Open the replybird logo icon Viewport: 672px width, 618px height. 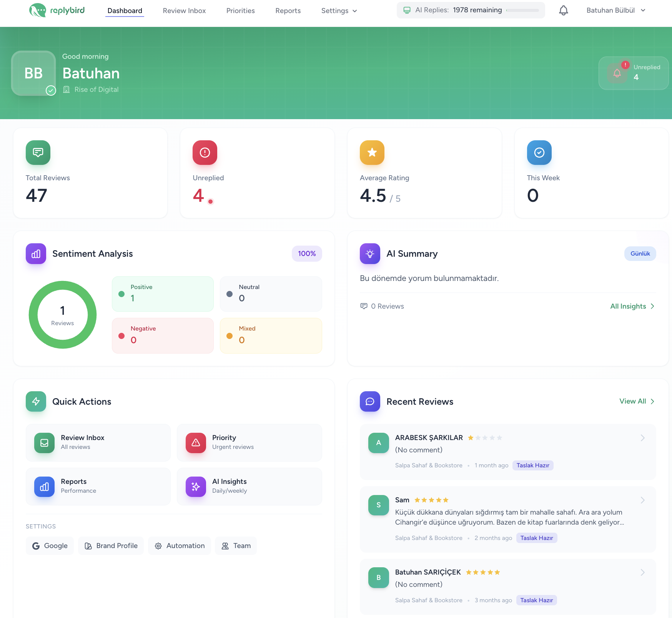point(38,10)
